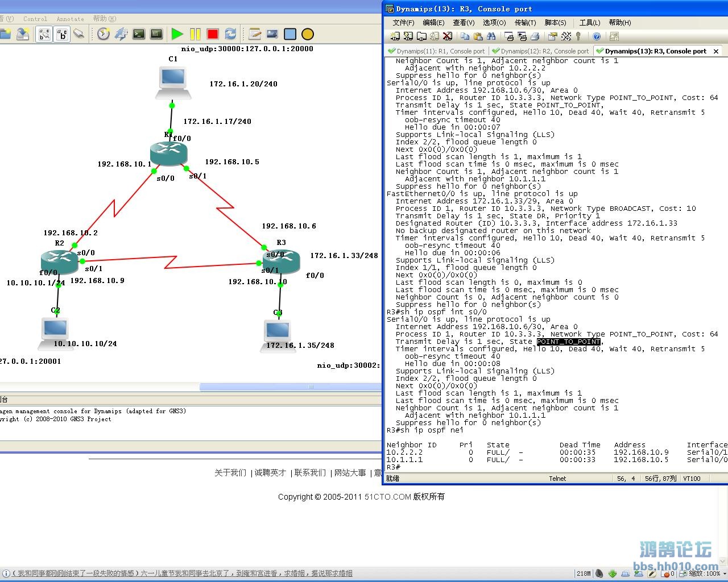
Task: Open project folder icon in GNS3 toolbar
Action: [5, 35]
